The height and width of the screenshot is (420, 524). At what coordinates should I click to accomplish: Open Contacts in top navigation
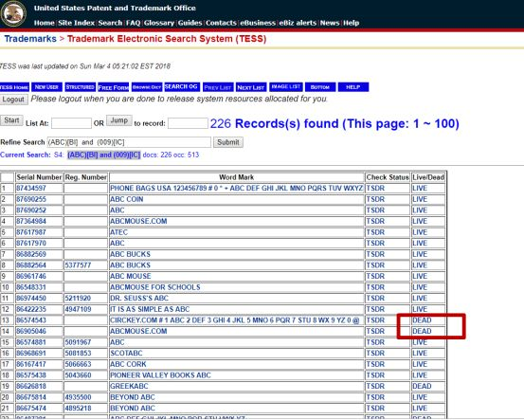[x=221, y=23]
